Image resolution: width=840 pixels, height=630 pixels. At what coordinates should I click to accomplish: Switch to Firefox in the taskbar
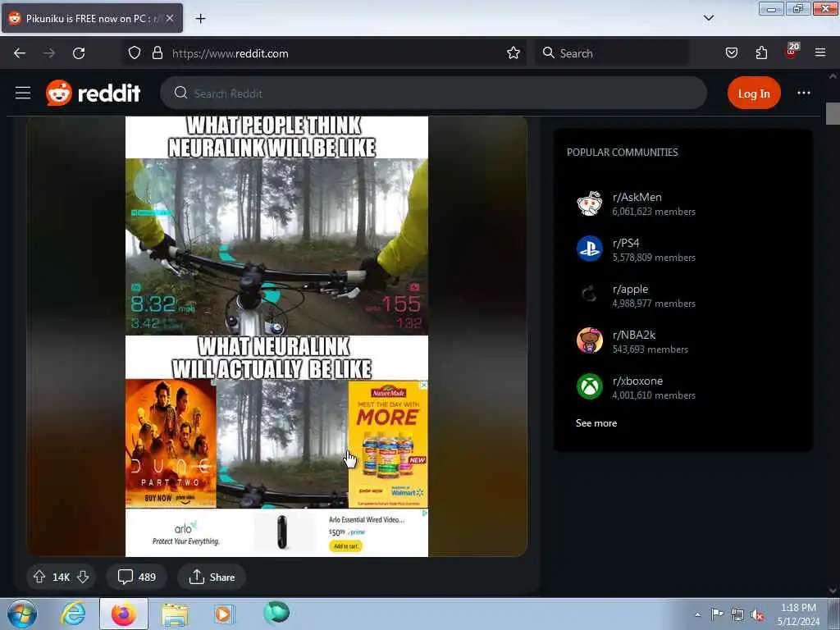point(124,614)
